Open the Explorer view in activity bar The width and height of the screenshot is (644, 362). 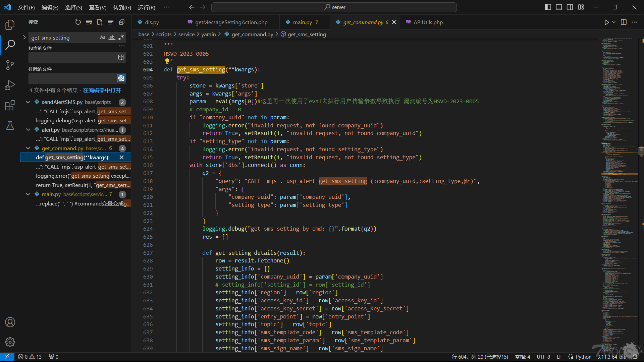(10, 24)
